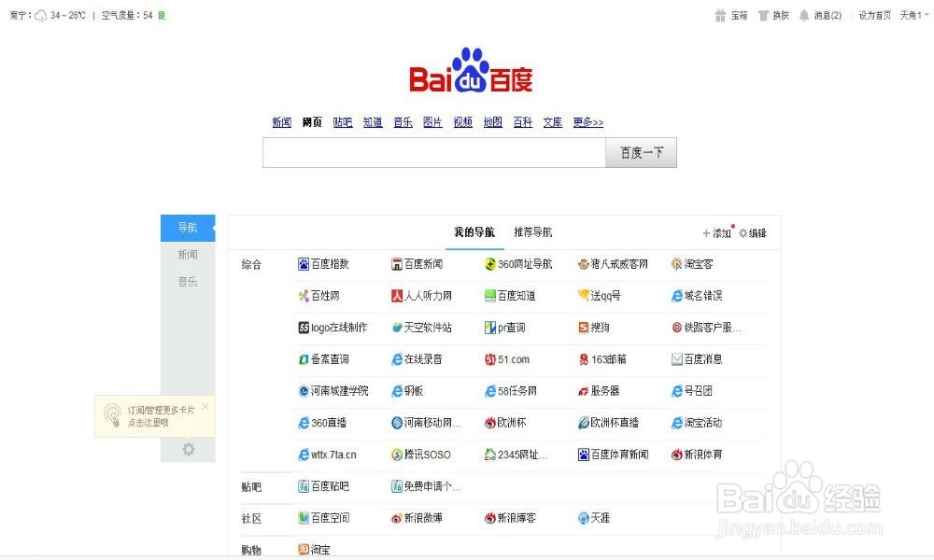Screen dimensions: 934x560
Task: Open wttx.7ta.cn shortcut
Action: click(327, 455)
